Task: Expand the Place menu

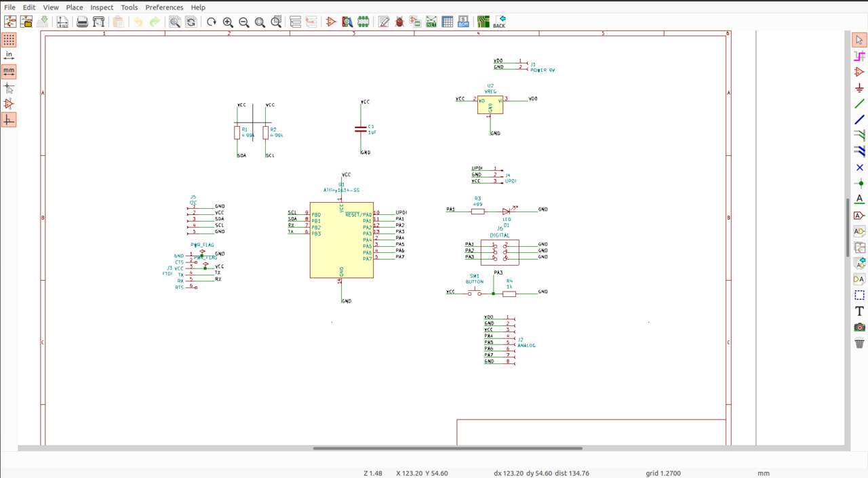Action: 75,7
